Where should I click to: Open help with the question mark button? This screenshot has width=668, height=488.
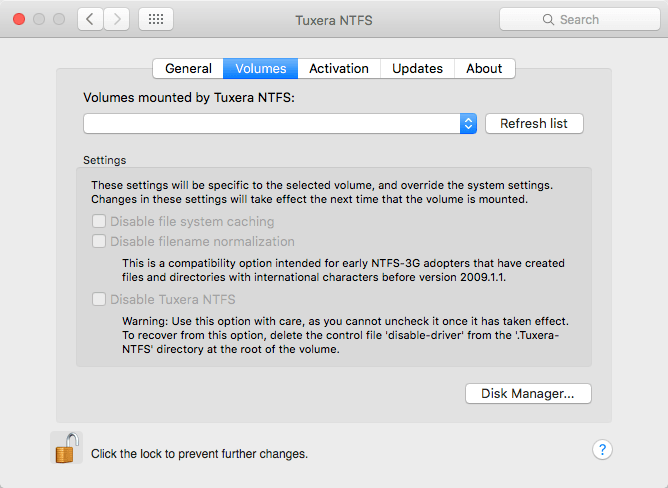tap(602, 450)
